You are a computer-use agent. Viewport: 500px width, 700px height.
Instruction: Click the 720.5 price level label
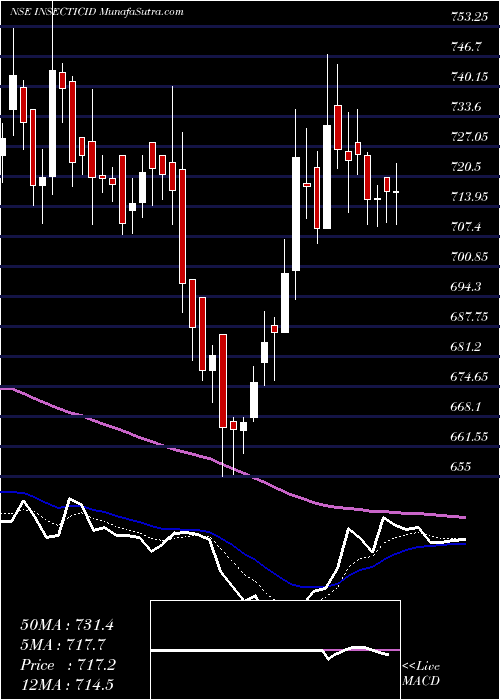(x=467, y=167)
